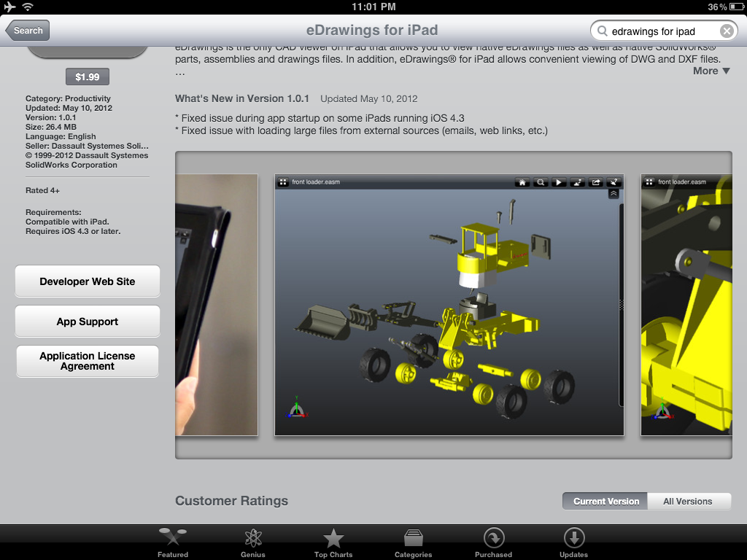This screenshot has height=560, width=747.
Task: Click collapse chevrons below screenshot toolbar
Action: click(614, 194)
